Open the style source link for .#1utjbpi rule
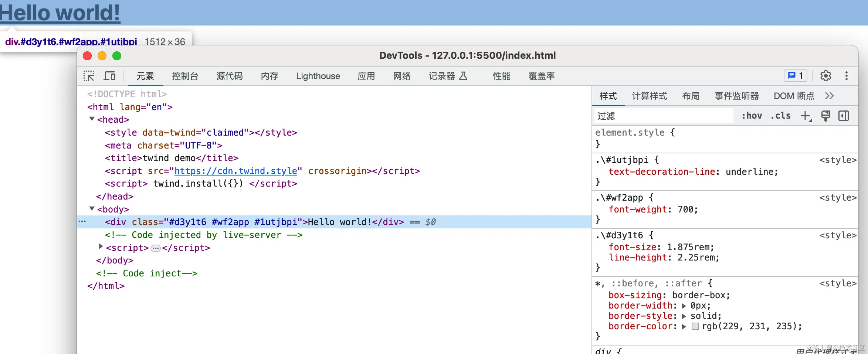Image resolution: width=868 pixels, height=354 pixels. [x=838, y=160]
